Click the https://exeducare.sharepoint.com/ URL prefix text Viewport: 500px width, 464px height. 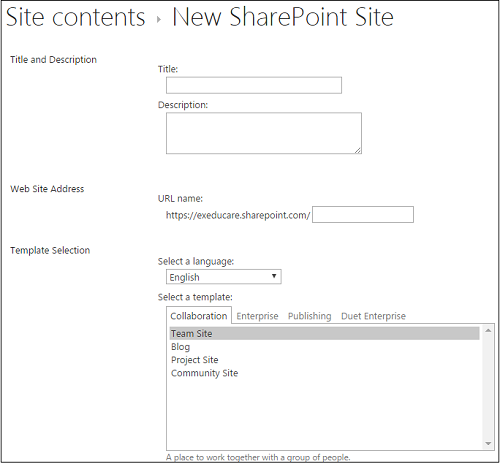point(238,215)
